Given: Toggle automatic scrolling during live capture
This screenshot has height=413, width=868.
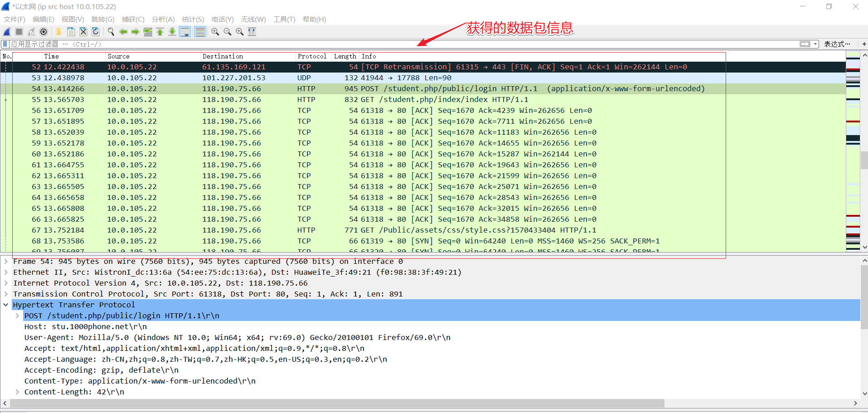Looking at the screenshot, I should click(185, 32).
